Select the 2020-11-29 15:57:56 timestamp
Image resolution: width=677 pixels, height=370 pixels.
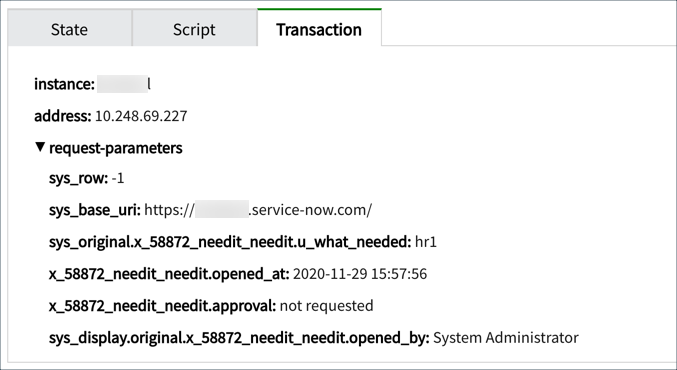[360, 274]
